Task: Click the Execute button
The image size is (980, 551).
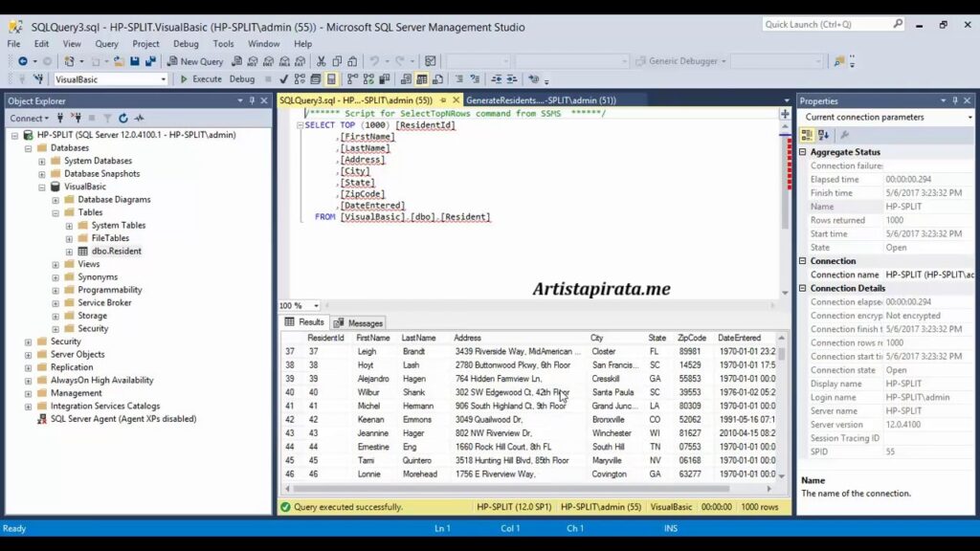Action: pyautogui.click(x=201, y=79)
